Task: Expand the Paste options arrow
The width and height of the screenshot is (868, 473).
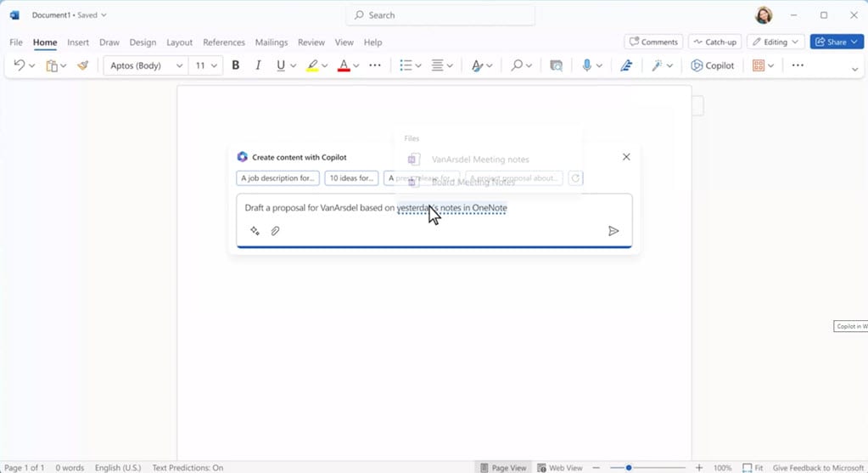Action: click(x=64, y=66)
